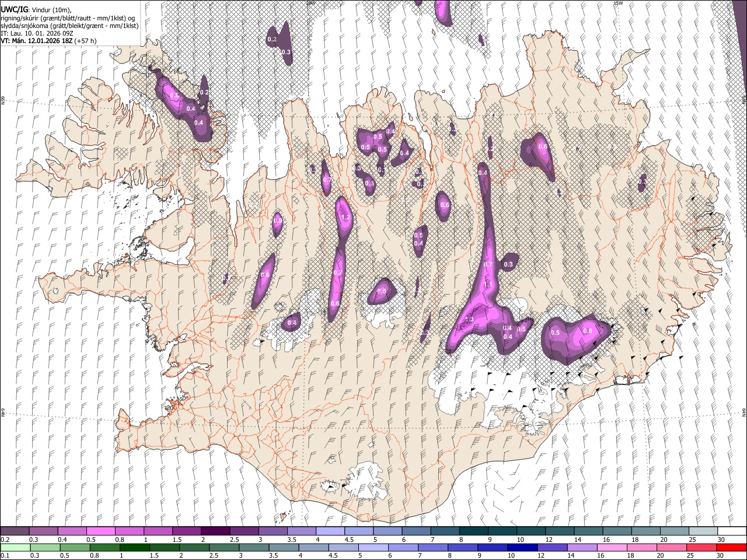Click the 0.2 tick label in upper legend
The image size is (747, 560).
pos(5,540)
